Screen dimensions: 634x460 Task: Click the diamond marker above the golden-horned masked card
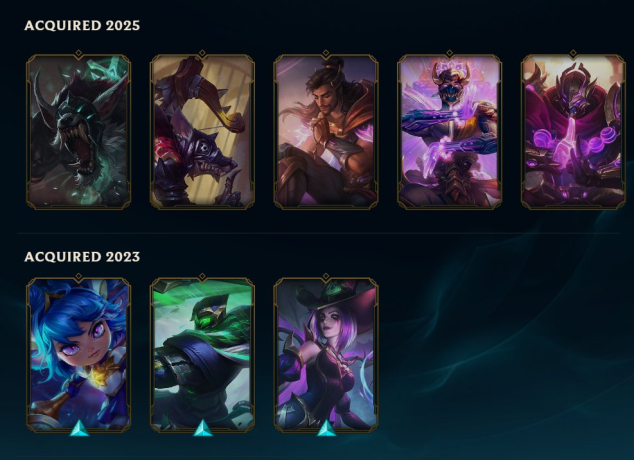click(x=449, y=53)
